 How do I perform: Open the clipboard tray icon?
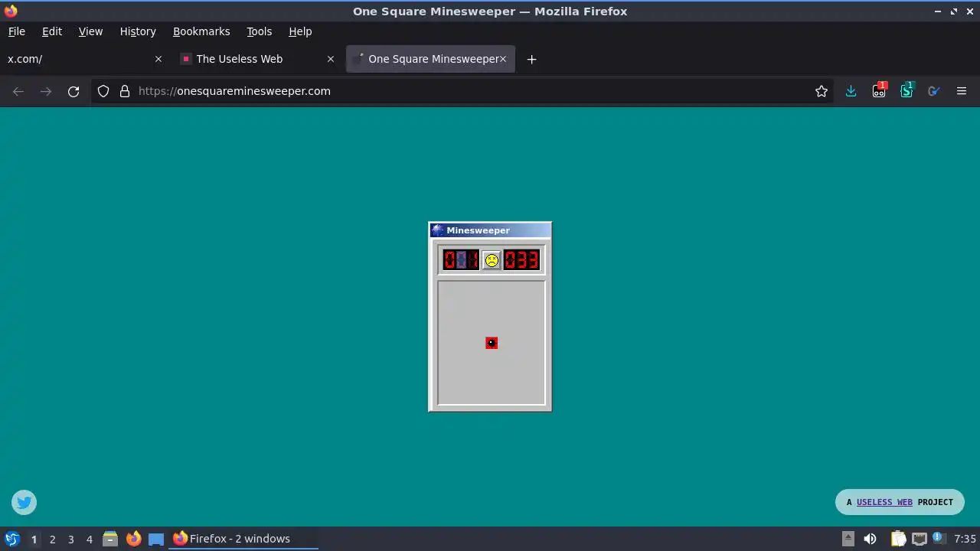coord(898,539)
